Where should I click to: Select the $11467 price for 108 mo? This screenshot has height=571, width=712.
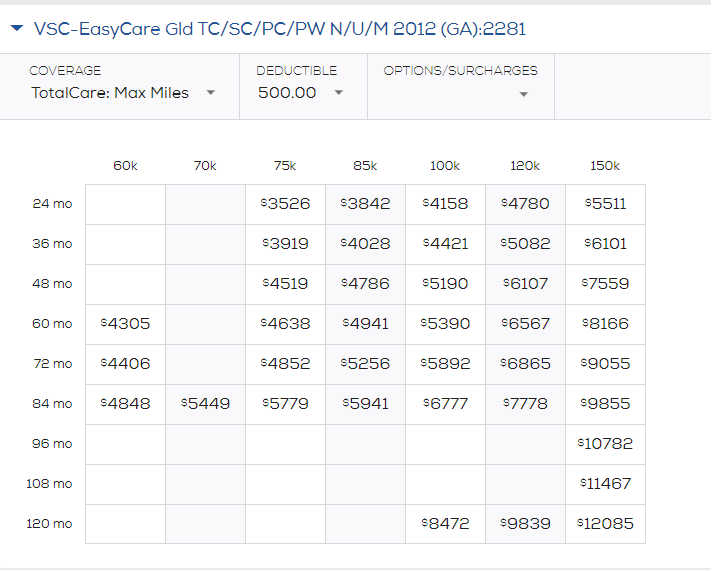[x=605, y=484]
